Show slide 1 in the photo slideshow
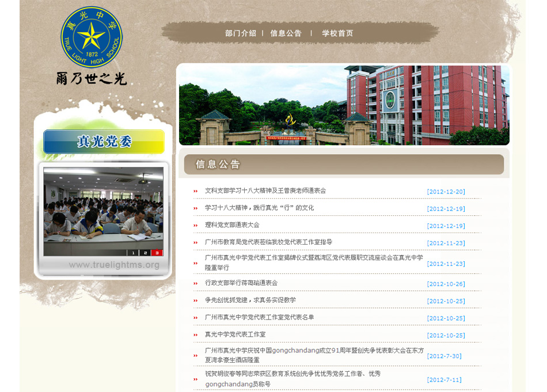 133,253
